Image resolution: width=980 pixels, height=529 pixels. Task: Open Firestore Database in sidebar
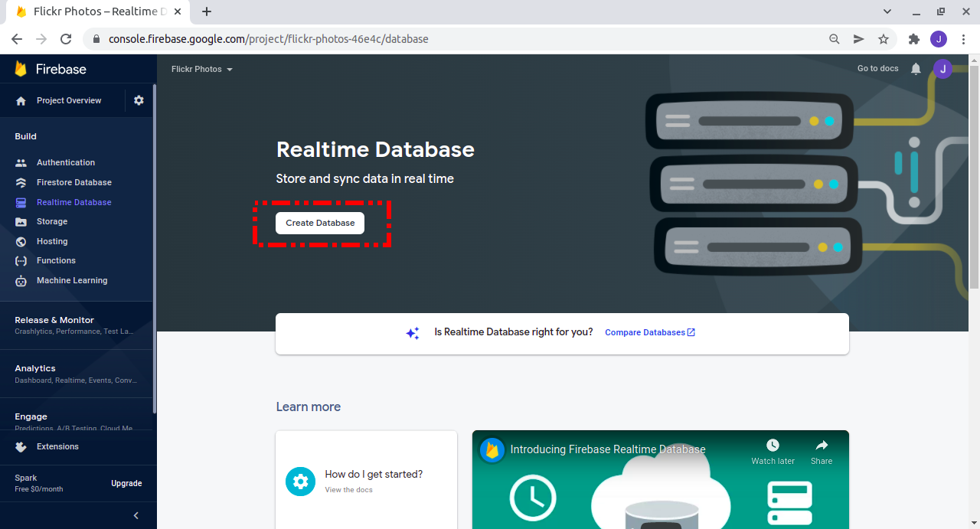click(x=74, y=182)
